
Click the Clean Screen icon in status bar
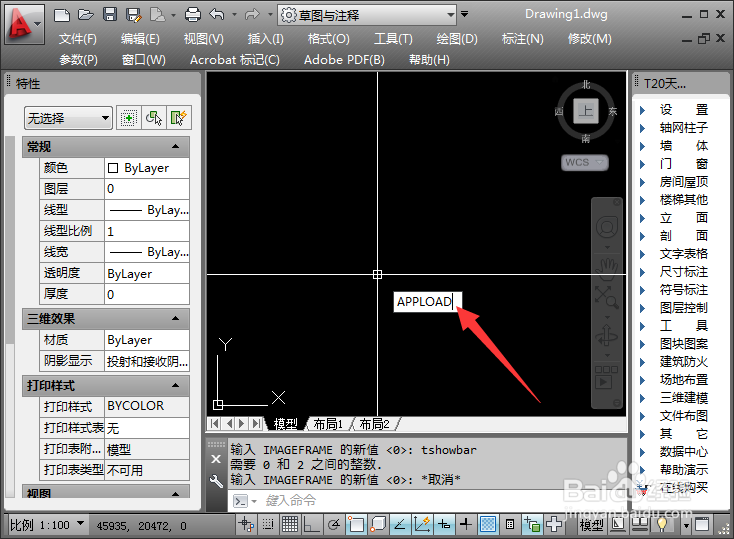[701, 524]
